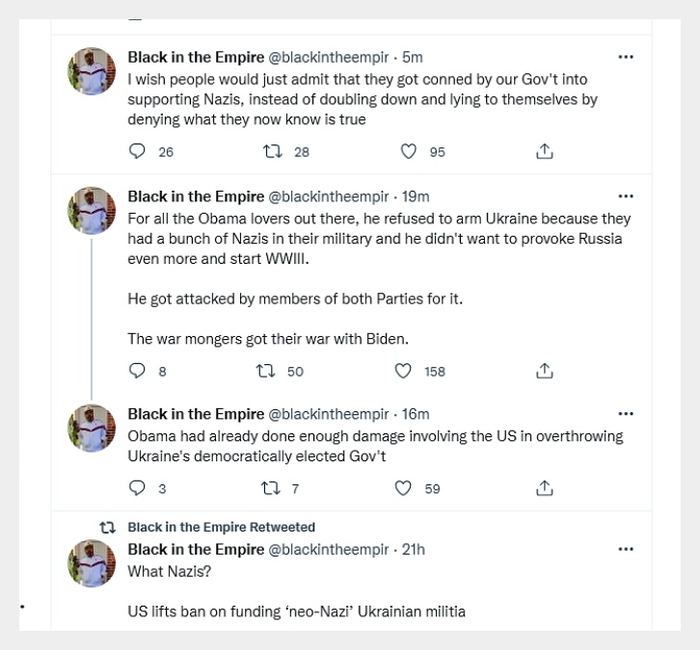
Task: Open the 'Black in the Empire Retweeted' link
Action: 221,527
